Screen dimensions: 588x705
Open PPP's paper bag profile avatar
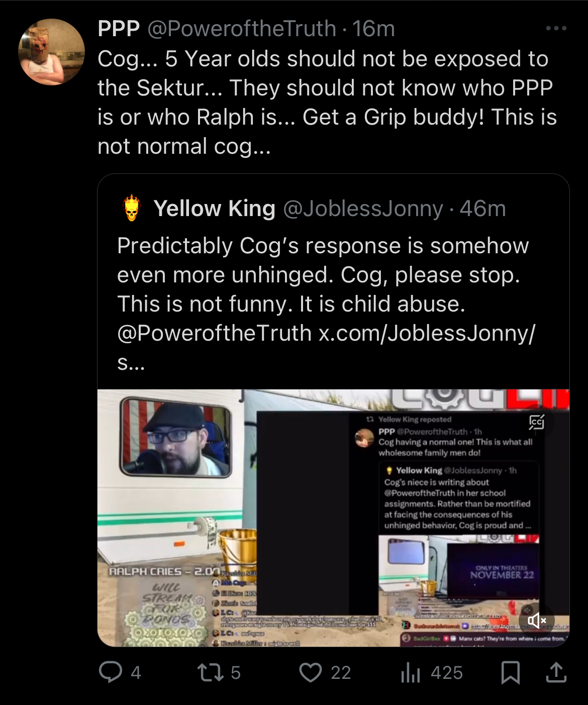(51, 52)
